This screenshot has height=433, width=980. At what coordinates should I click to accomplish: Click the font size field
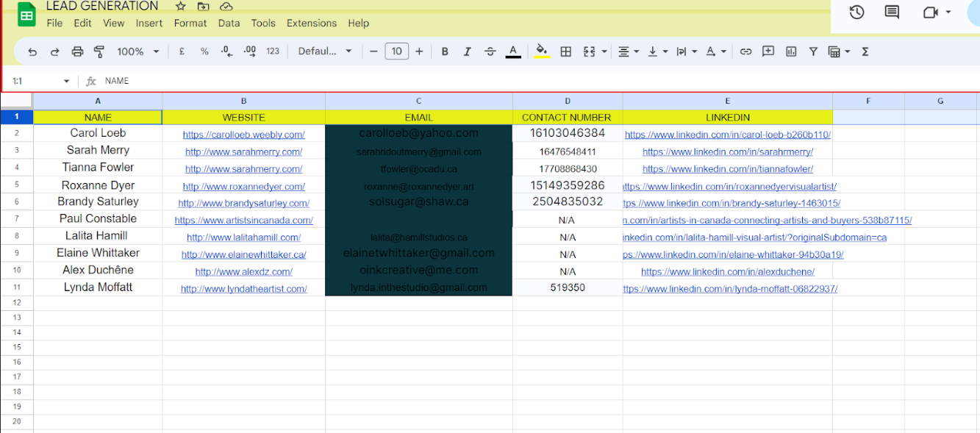[x=396, y=51]
